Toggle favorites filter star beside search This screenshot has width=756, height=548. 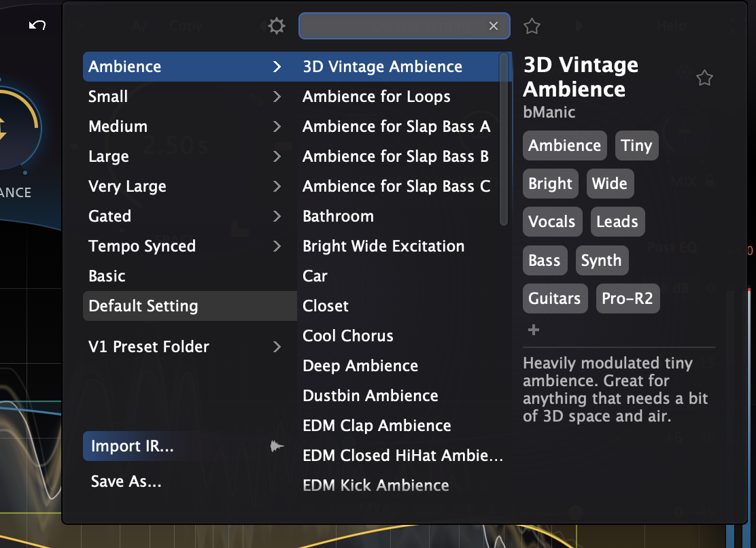click(532, 27)
